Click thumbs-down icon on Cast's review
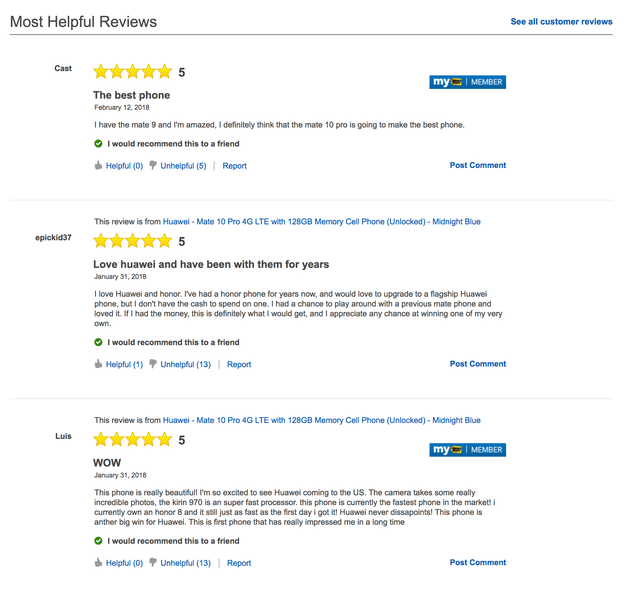The width and height of the screenshot is (636, 594). tap(153, 165)
